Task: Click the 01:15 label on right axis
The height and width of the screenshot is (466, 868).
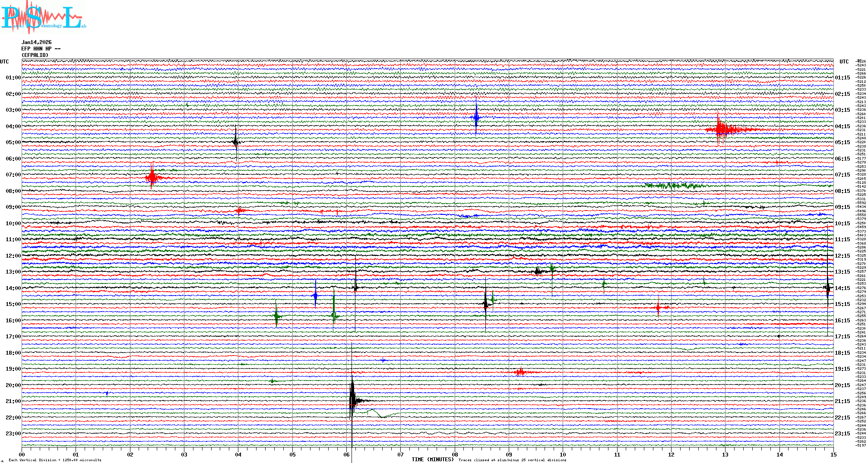Action: point(842,78)
